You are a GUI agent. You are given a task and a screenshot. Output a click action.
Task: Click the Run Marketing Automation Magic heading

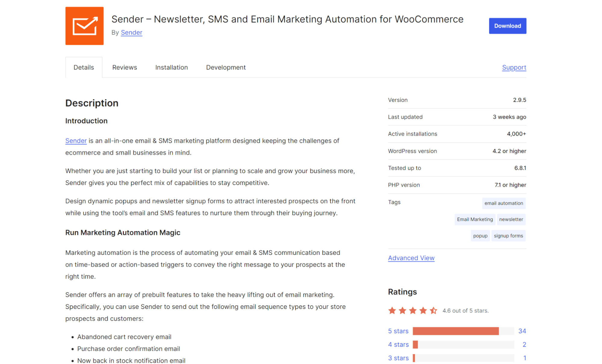(x=123, y=233)
